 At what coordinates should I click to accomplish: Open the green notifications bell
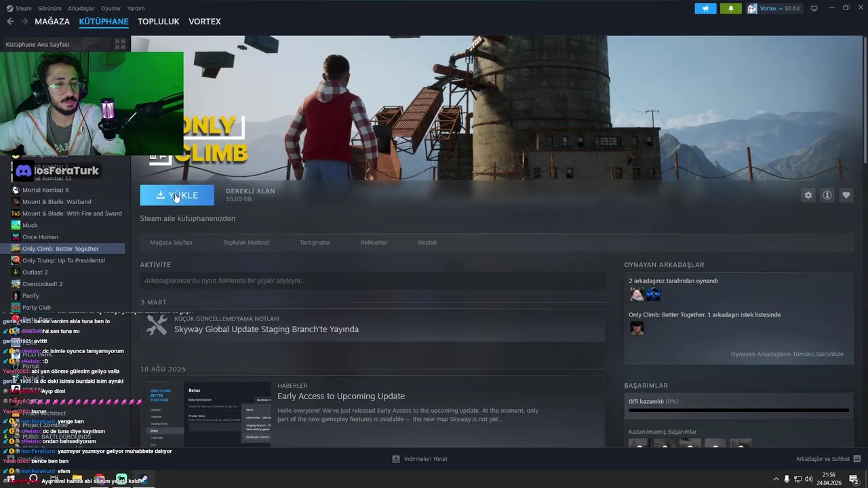(x=731, y=9)
